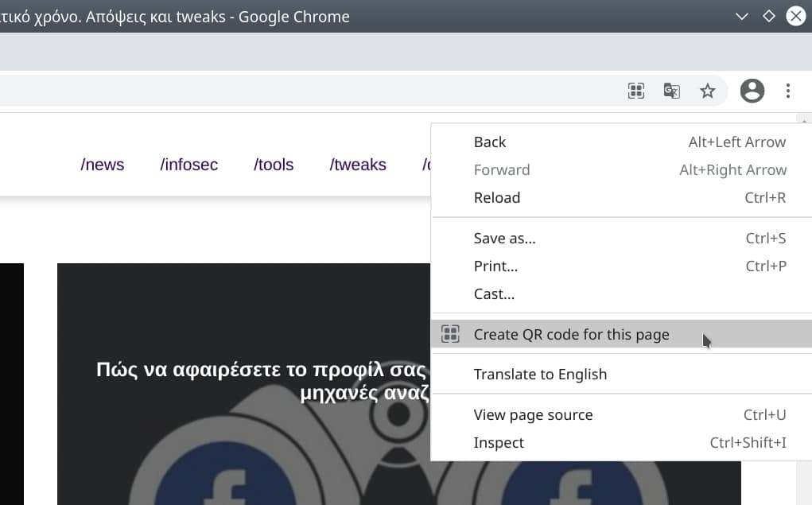Select 'Translate to English' option
Image resolution: width=812 pixels, height=505 pixels.
click(540, 375)
